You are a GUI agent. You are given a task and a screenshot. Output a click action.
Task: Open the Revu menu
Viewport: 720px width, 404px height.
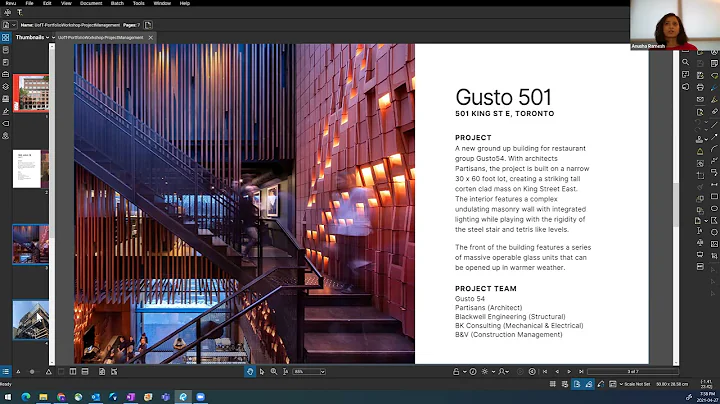[11, 3]
